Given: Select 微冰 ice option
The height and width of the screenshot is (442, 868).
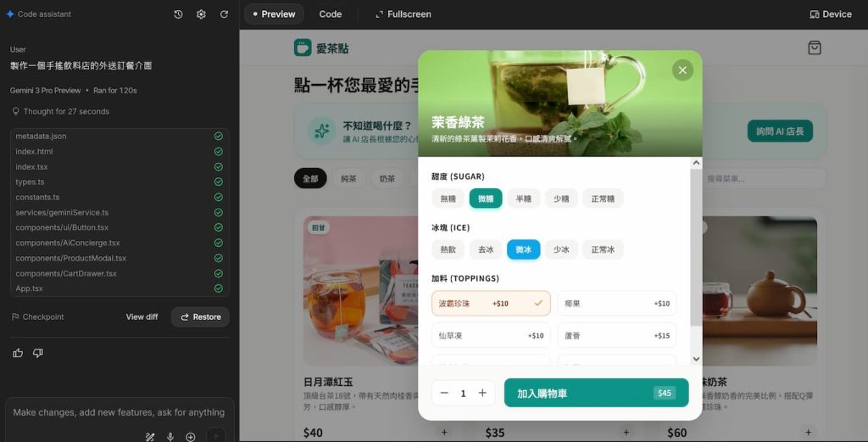Looking at the screenshot, I should pyautogui.click(x=523, y=249).
